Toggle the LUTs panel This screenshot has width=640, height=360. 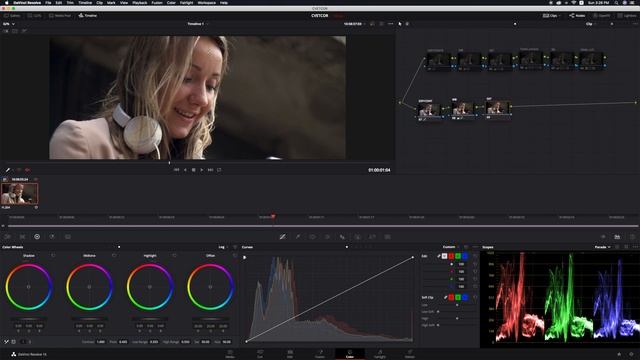(x=35, y=16)
